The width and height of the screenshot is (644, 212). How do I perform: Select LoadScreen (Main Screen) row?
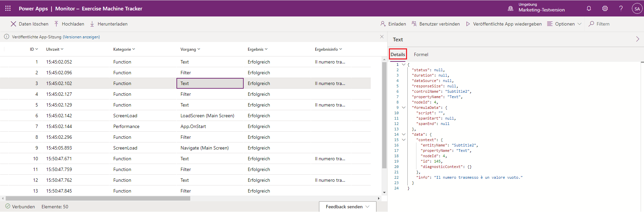(x=185, y=116)
